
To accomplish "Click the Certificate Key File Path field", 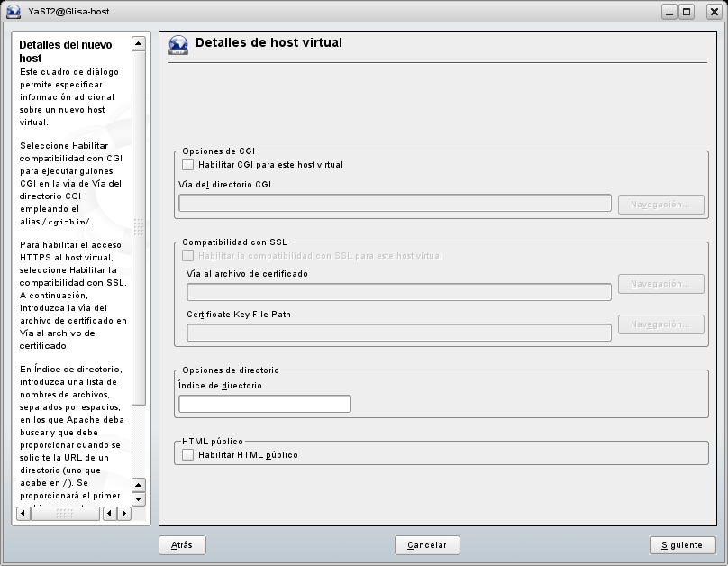I will (x=399, y=333).
